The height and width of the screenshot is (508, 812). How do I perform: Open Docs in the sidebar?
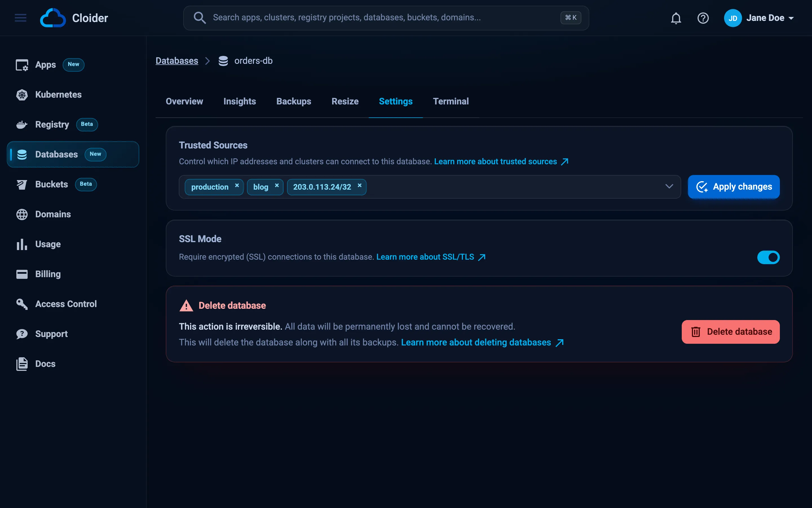pyautogui.click(x=73, y=364)
